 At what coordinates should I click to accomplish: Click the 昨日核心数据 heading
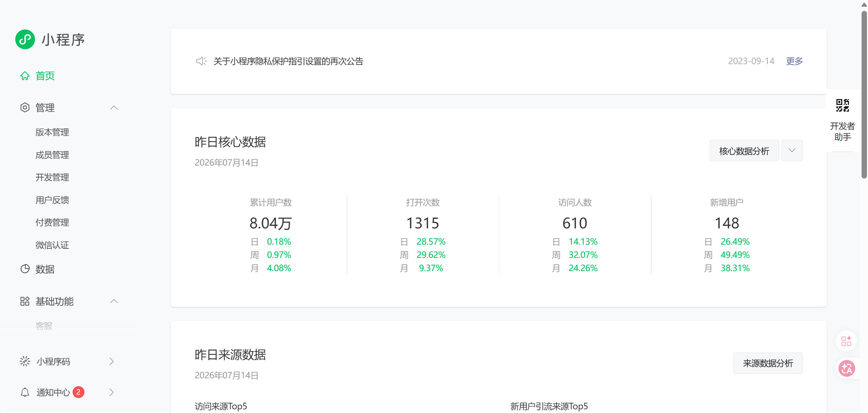[x=230, y=142]
